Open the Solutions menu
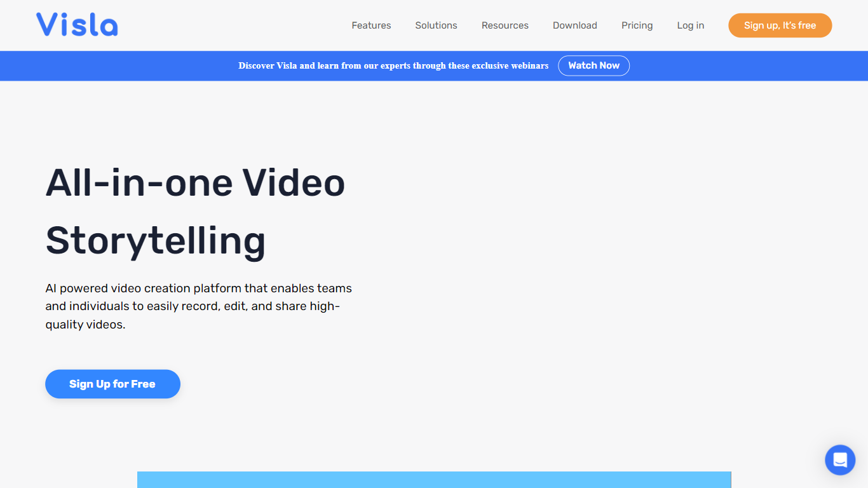868x488 pixels. tap(436, 25)
